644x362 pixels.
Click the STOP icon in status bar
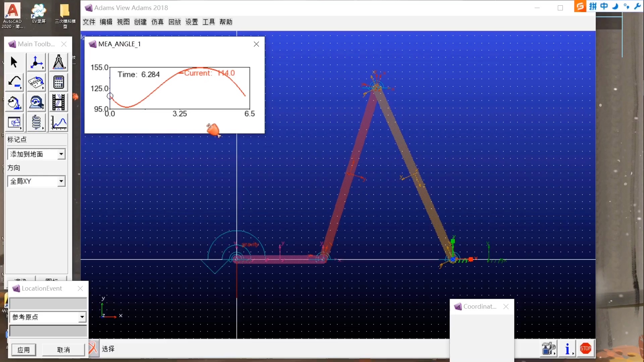click(586, 349)
